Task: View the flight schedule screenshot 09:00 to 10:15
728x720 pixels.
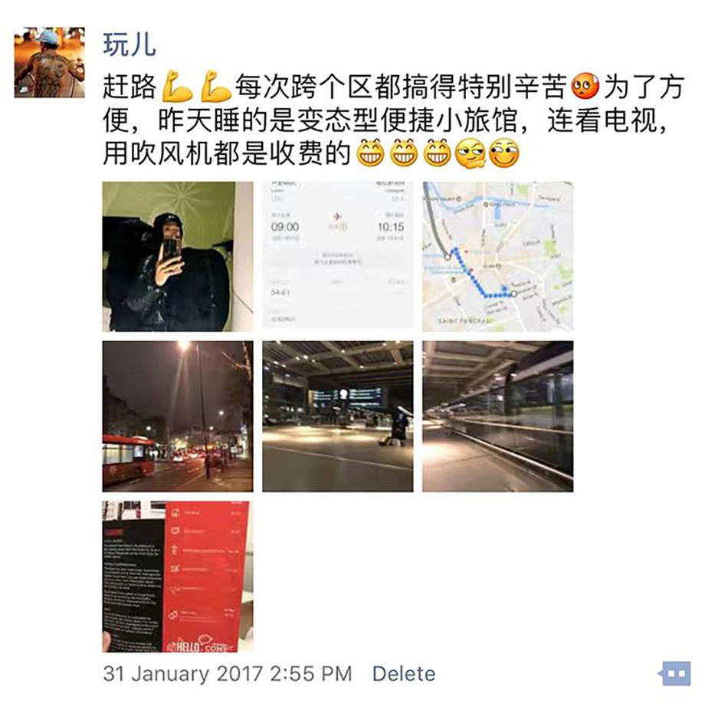Action: 337,256
